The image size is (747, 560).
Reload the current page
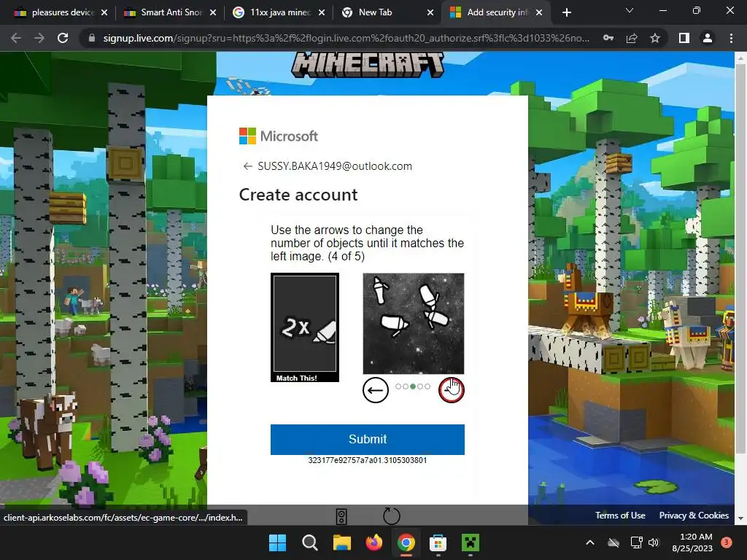click(x=63, y=38)
